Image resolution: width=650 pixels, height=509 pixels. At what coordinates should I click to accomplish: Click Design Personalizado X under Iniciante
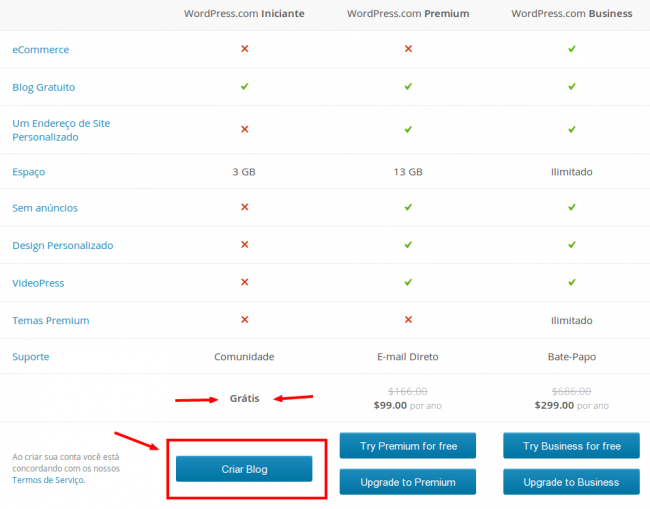(x=245, y=245)
